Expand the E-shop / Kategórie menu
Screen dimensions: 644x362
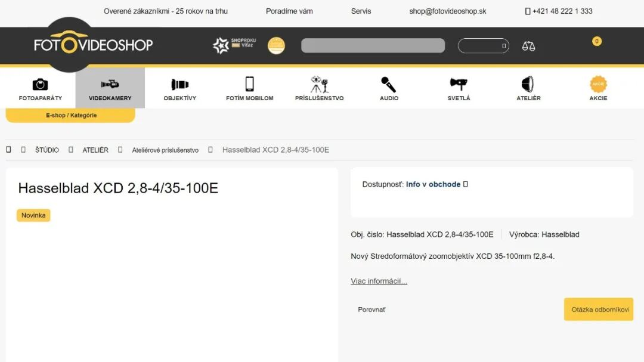tap(70, 116)
